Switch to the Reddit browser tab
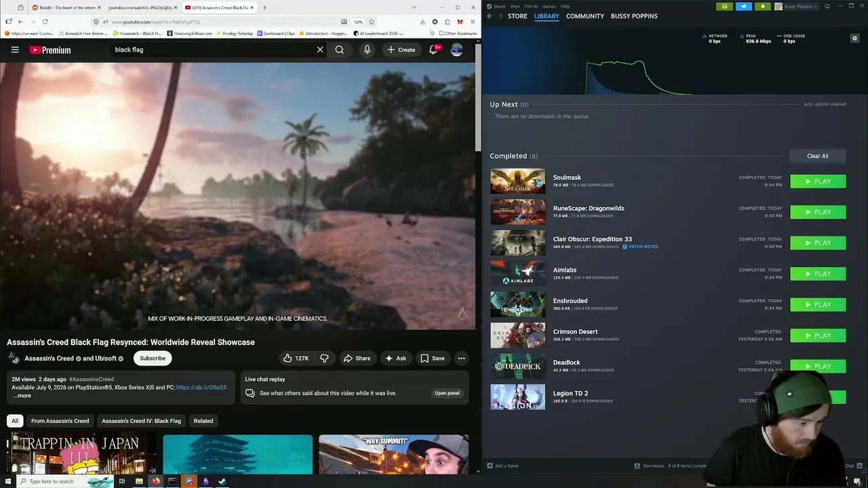The image size is (868, 488). click(x=65, y=7)
